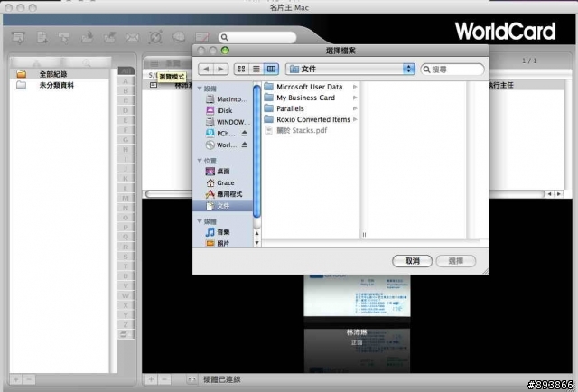Viewport: 578px width, 392px height.
Task: Select 未分類資料 category in WorldCard
Action: point(60,85)
